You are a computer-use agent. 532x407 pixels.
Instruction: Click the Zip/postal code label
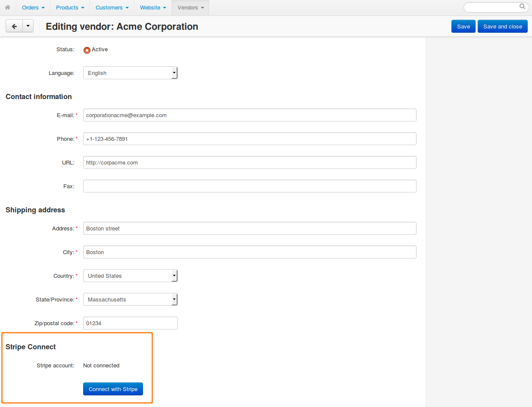[x=54, y=323]
